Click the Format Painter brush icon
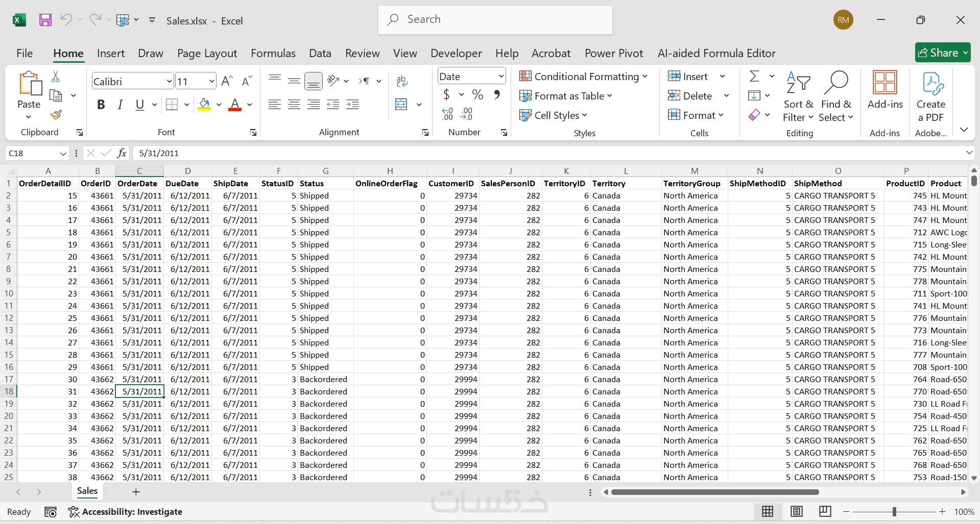980x524 pixels. click(56, 115)
